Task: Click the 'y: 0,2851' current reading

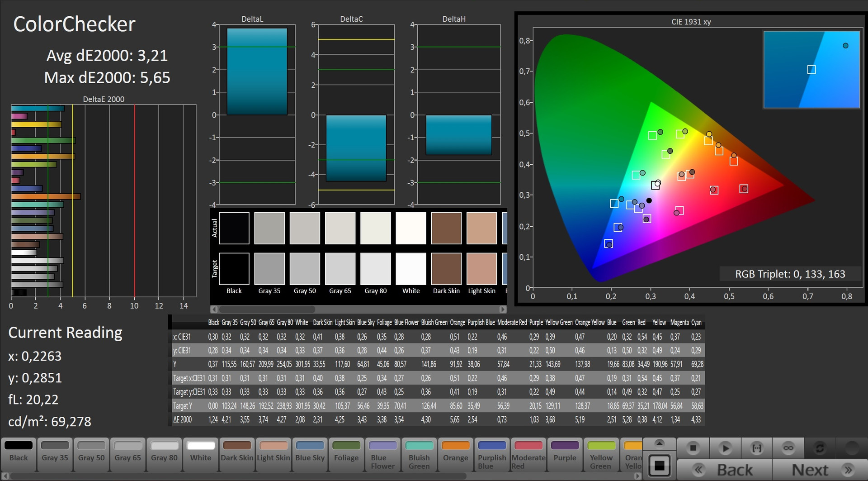Action: pos(35,378)
